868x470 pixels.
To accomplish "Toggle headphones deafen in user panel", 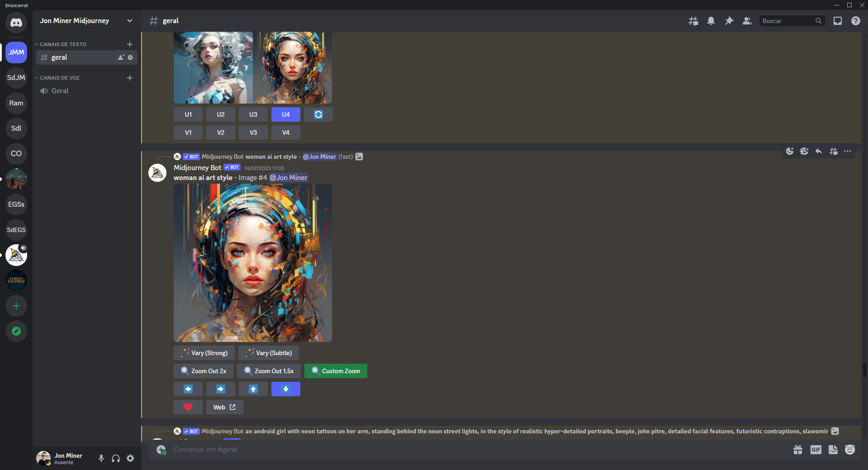I will click(116, 458).
